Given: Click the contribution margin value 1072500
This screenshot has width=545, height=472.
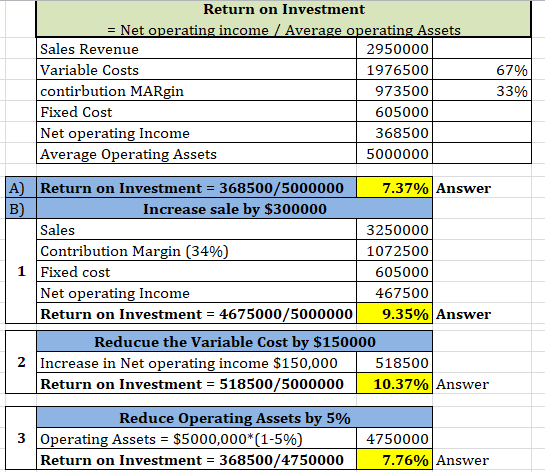Looking at the screenshot, I should click(394, 250).
